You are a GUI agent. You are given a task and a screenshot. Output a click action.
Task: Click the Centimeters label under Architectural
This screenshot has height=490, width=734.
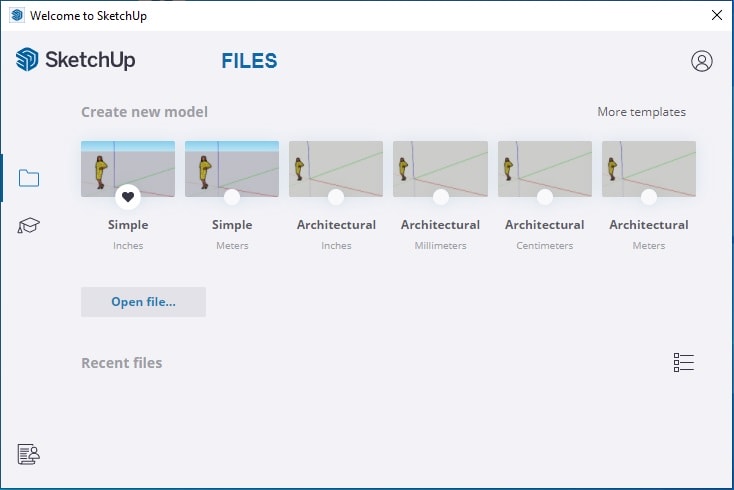tap(544, 245)
